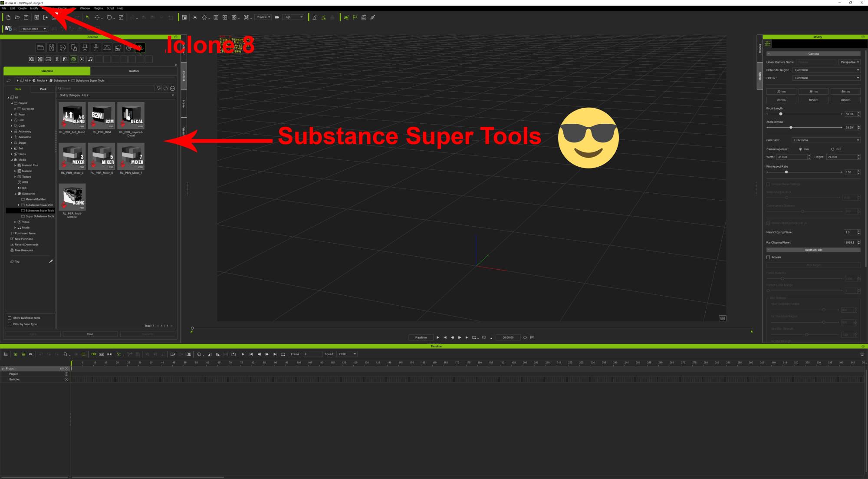Enable Filter by Base Type checkbox
Image resolution: width=868 pixels, height=479 pixels.
(10, 324)
